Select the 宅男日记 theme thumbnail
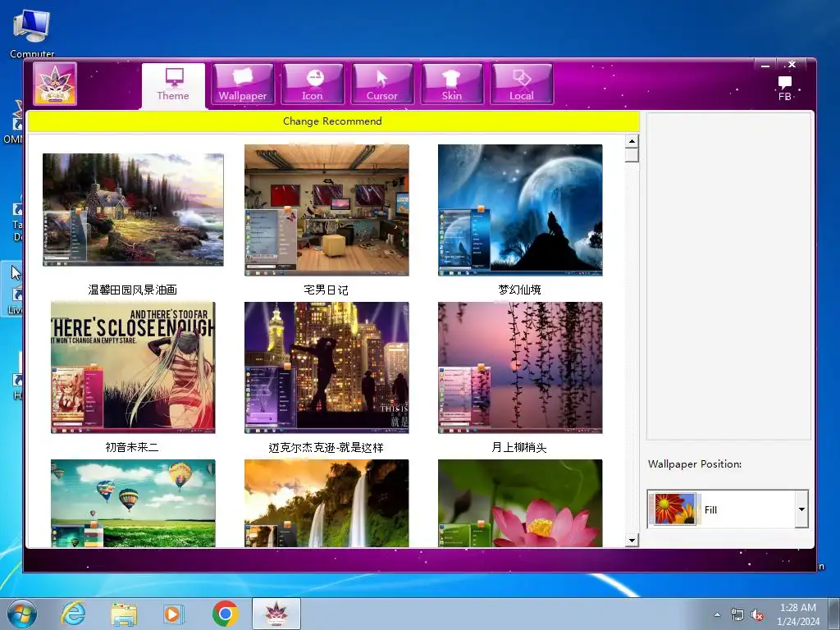 [x=326, y=210]
